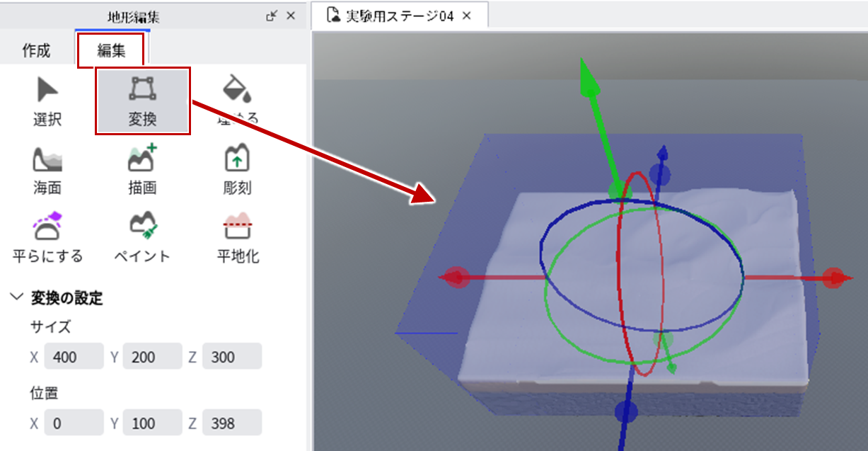Choose the ペイント (Paint) tool
868x451 pixels.
(x=142, y=238)
